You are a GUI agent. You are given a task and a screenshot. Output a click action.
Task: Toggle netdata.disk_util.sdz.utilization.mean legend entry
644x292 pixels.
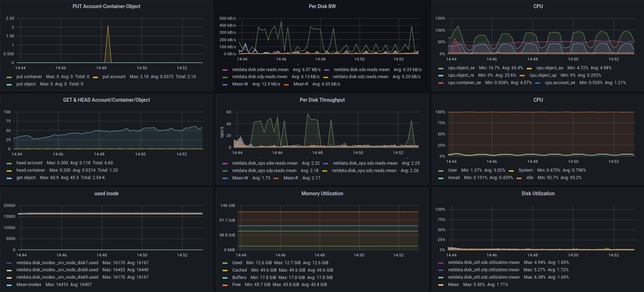coord(483,277)
